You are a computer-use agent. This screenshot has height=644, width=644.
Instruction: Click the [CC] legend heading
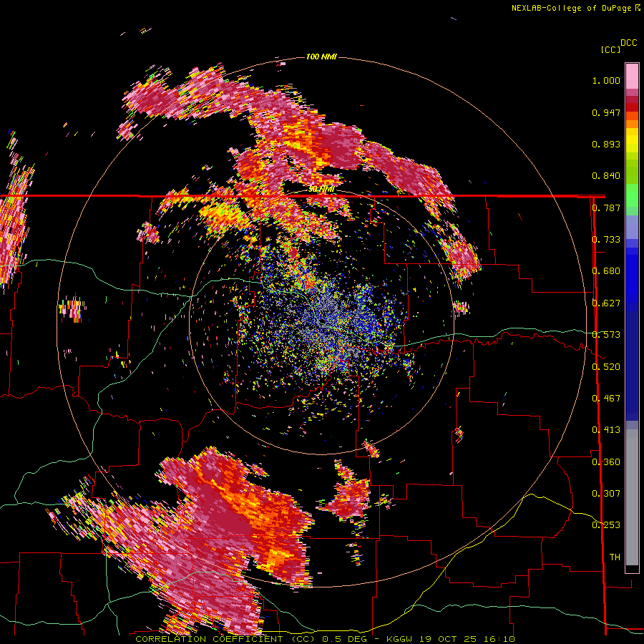(x=610, y=49)
